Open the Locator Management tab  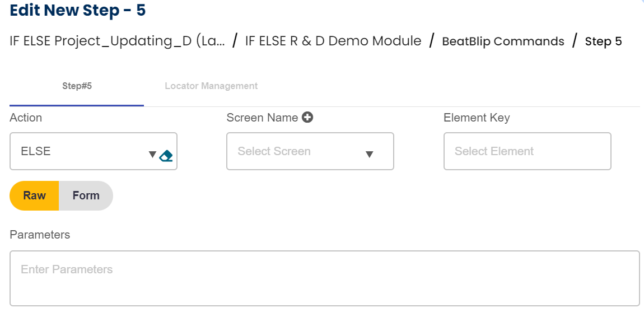[x=211, y=86]
